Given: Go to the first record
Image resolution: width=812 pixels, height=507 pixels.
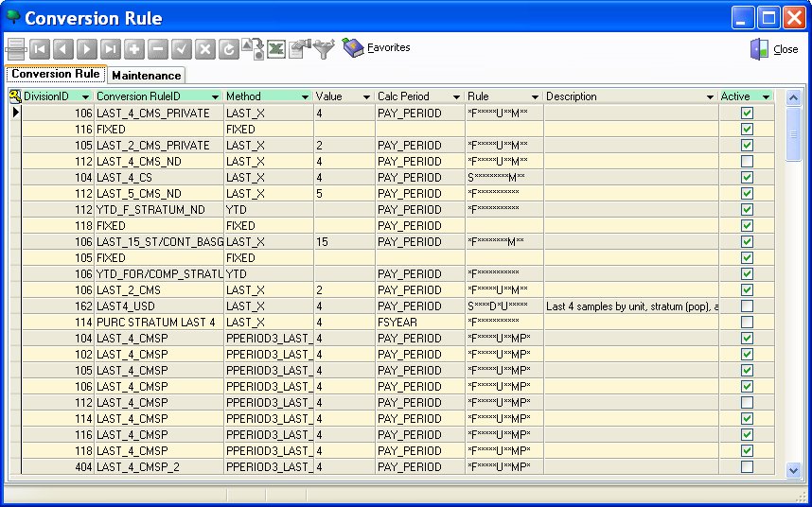Looking at the screenshot, I should (x=40, y=49).
